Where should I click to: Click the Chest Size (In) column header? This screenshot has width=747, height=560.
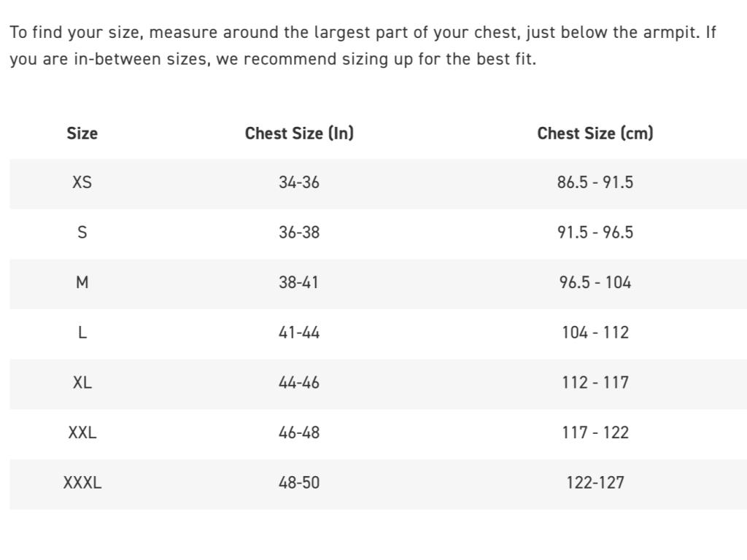coord(299,133)
